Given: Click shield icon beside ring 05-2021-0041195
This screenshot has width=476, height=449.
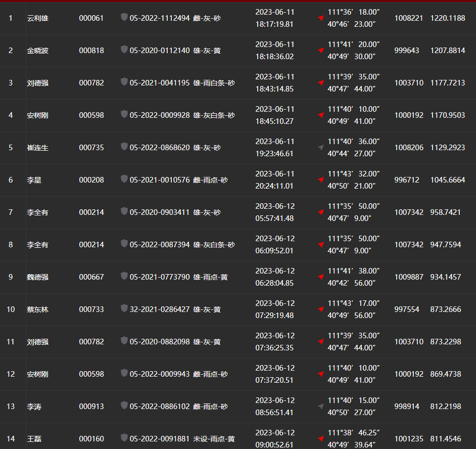Looking at the screenshot, I should point(124,82).
